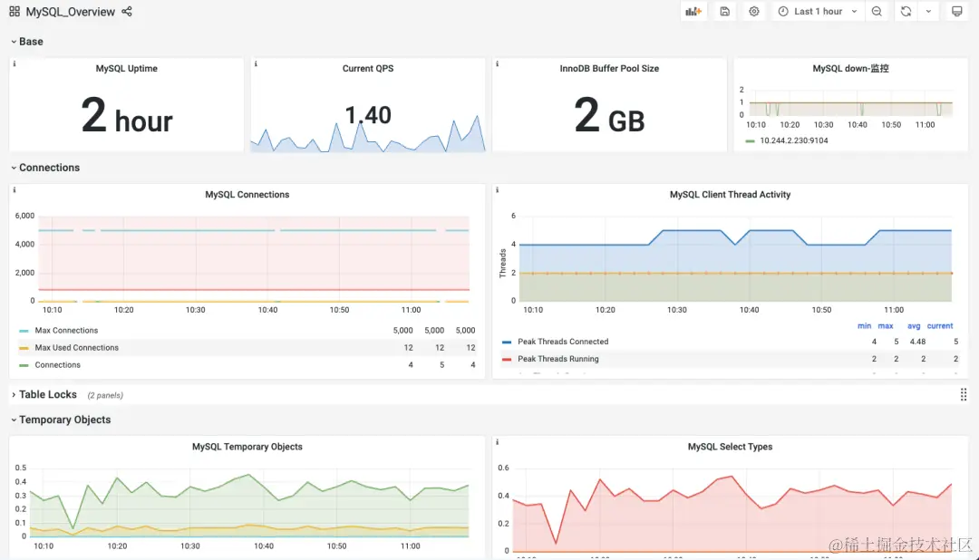
Task: Click the MySQL_Overview dashboard title
Action: pyautogui.click(x=70, y=11)
